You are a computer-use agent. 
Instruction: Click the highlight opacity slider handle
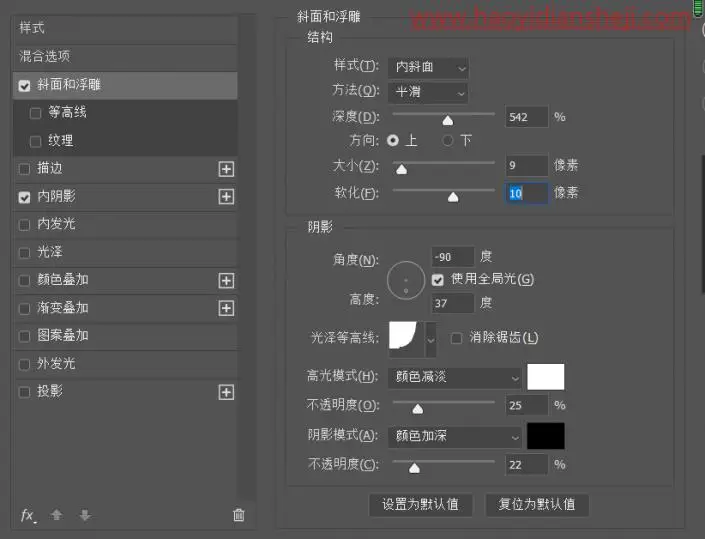(418, 409)
